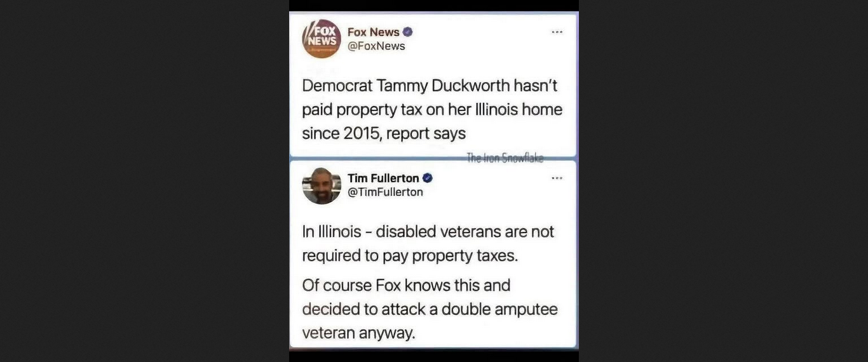Click Tim Fullerton's profile photo

(322, 185)
